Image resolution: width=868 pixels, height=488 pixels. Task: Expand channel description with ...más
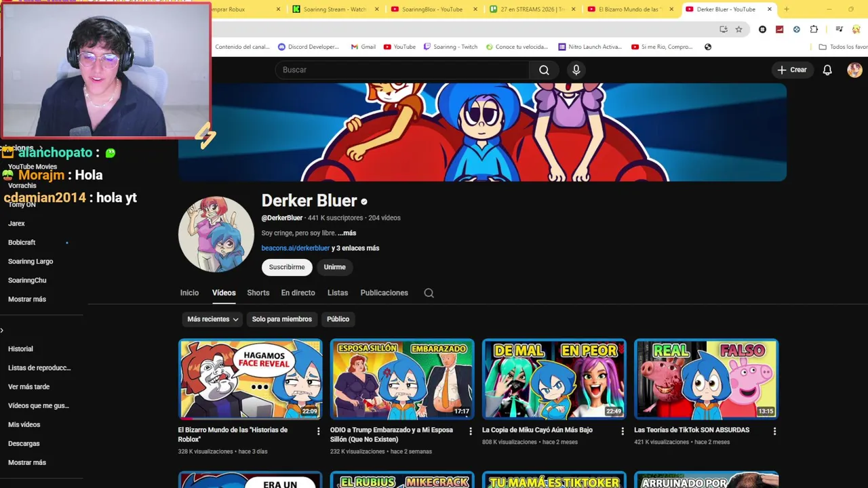[x=347, y=233]
